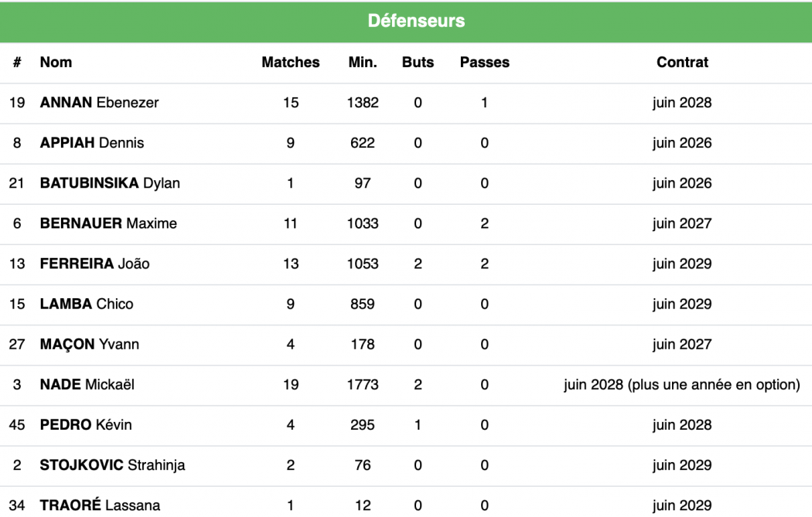
Task: Click STOJKOVIC Strahinja player name
Action: pyautogui.click(x=112, y=465)
